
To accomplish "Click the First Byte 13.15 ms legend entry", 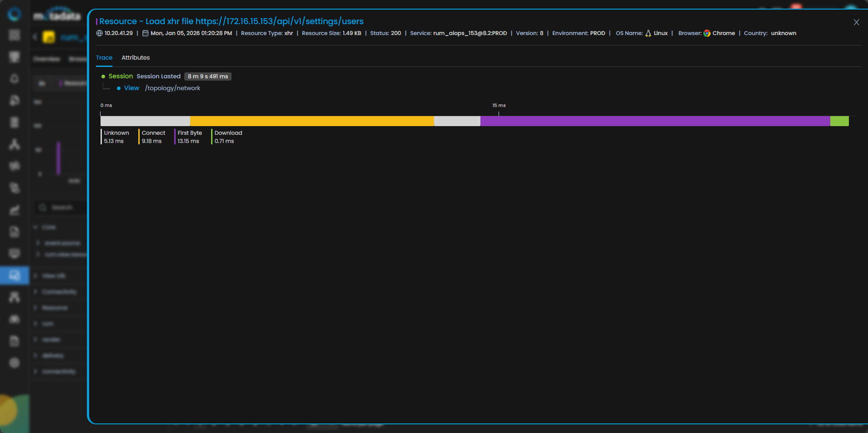I will 189,137.
